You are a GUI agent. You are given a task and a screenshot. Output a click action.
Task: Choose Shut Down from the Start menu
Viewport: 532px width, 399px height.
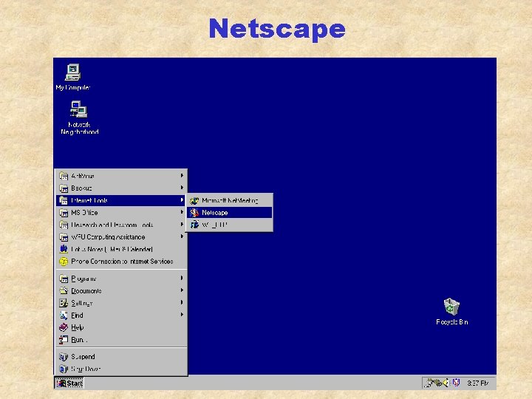point(120,369)
